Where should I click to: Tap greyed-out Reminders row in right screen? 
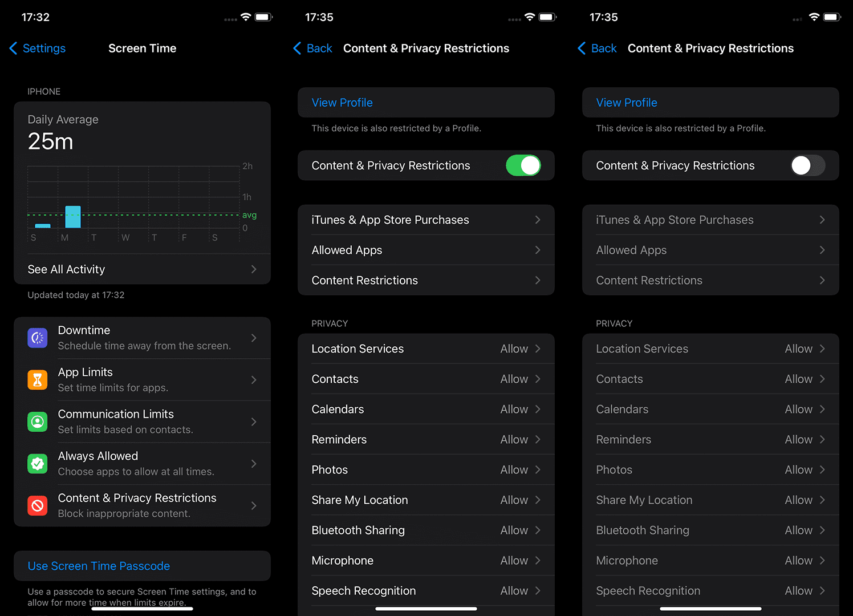coord(710,439)
